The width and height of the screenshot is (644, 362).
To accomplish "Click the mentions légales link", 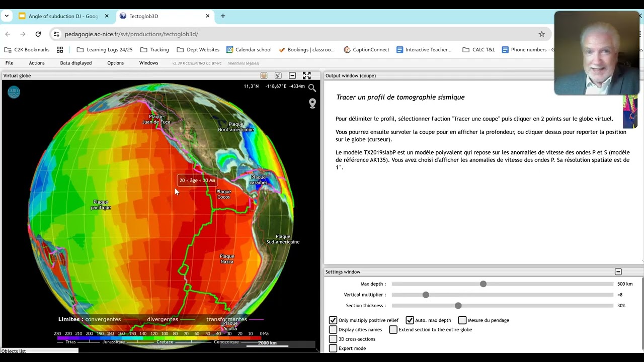I will tap(244, 63).
